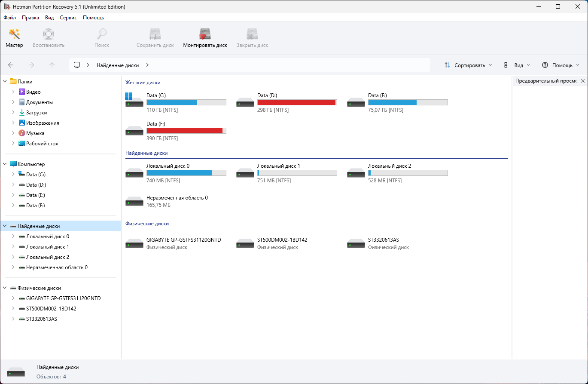Select Data (D:) in the tree
Image resolution: width=588 pixels, height=384 pixels.
(x=36, y=184)
